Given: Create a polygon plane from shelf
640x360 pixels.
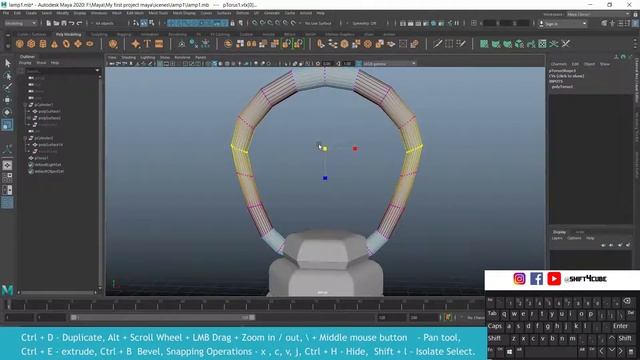Looking at the screenshot, I should [78, 44].
